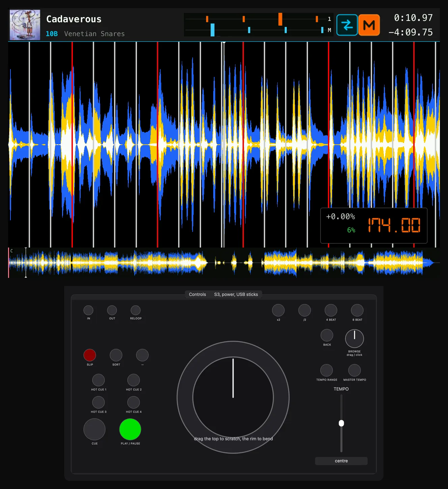Image resolution: width=448 pixels, height=489 pixels.
Task: Trigger HOT CUE 2
Action: pyautogui.click(x=134, y=380)
